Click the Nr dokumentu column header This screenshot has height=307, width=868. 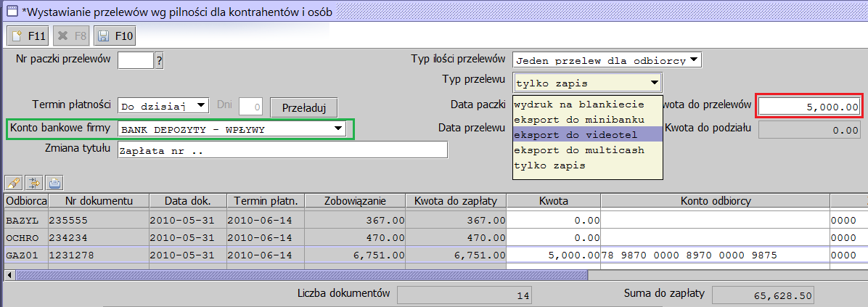(98, 201)
